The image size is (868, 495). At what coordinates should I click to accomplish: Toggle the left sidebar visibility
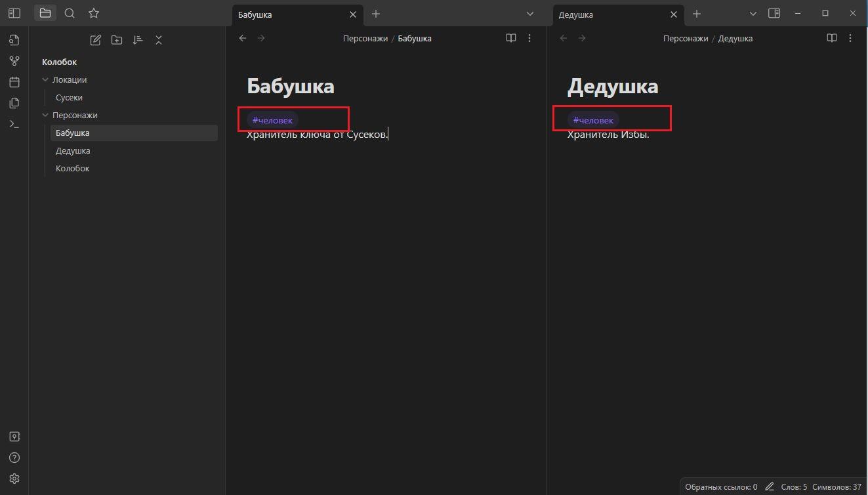[14, 13]
